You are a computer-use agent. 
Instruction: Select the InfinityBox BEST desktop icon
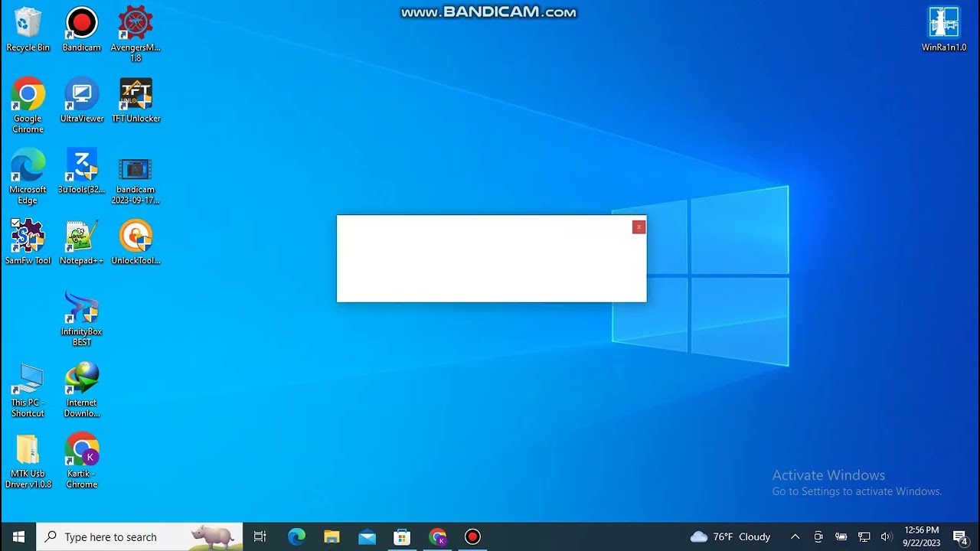81,319
